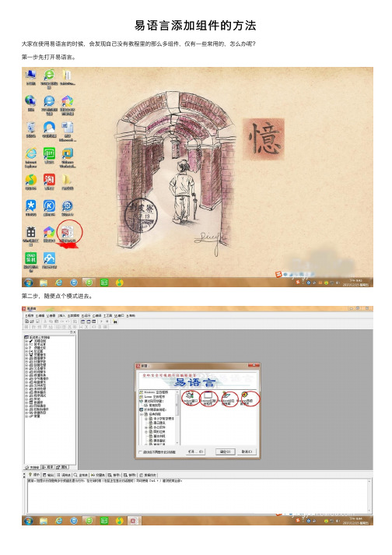Select the Linux 空白程序 item in dialog tree
The height and width of the screenshot is (555, 392).
tap(151, 397)
